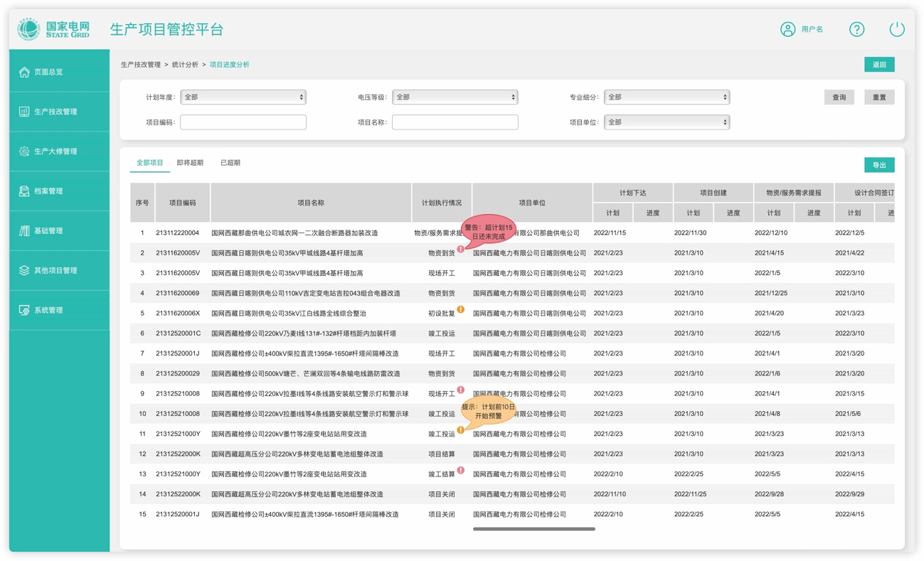Click 现场开工 status in row 3
924x561 pixels.
442,274
